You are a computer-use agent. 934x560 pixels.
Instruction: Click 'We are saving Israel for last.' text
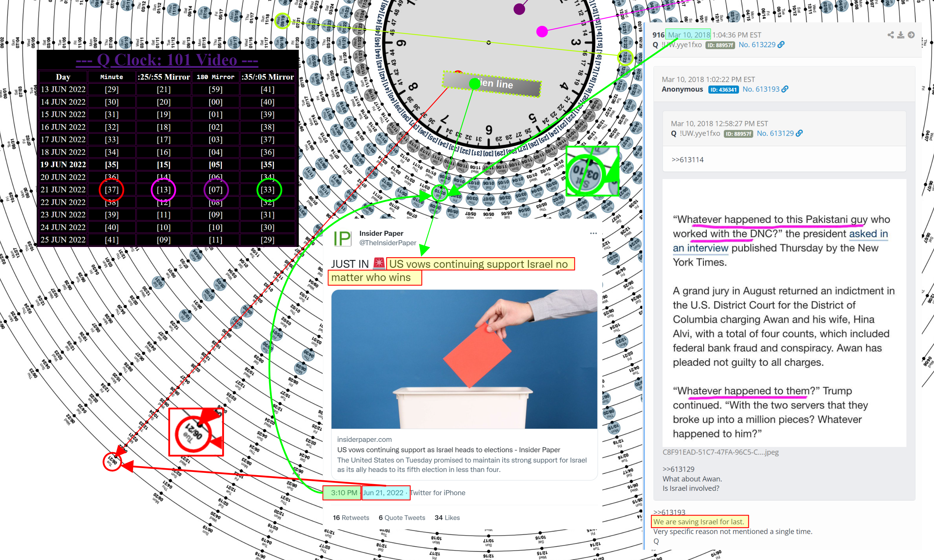click(698, 521)
